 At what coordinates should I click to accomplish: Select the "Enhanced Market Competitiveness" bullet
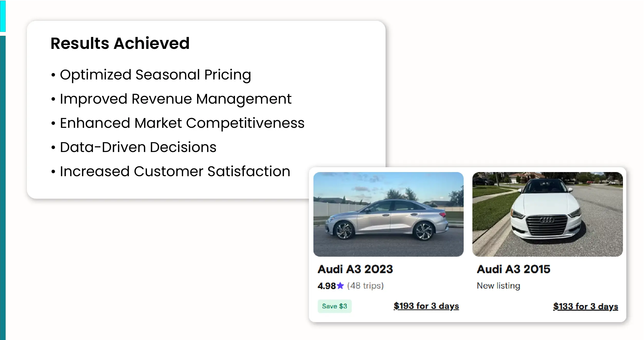pyautogui.click(x=182, y=123)
